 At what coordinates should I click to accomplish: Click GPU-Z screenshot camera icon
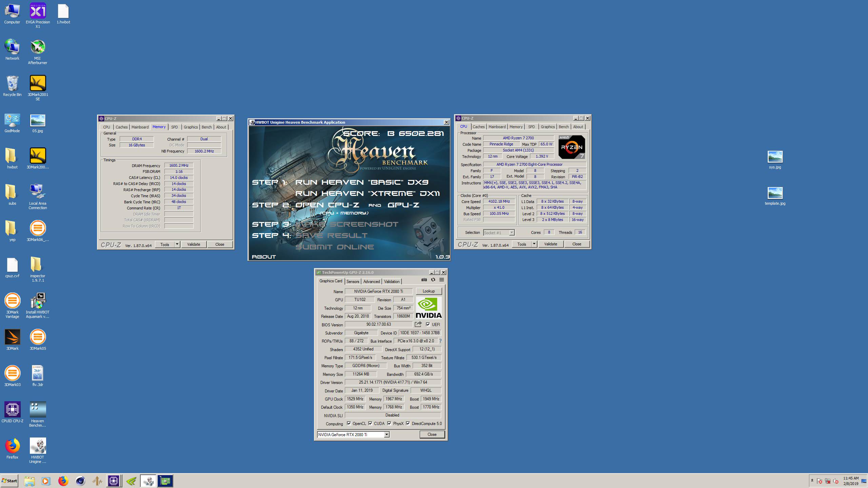click(424, 280)
